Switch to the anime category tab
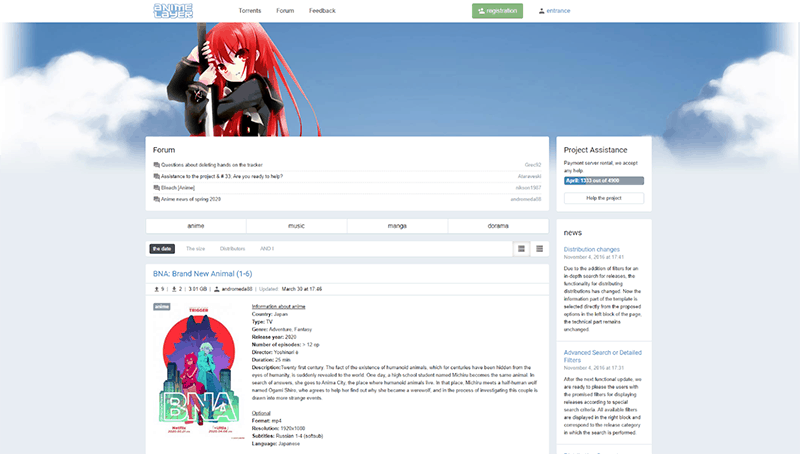Image resolution: width=800 pixels, height=454 pixels. [x=196, y=226]
